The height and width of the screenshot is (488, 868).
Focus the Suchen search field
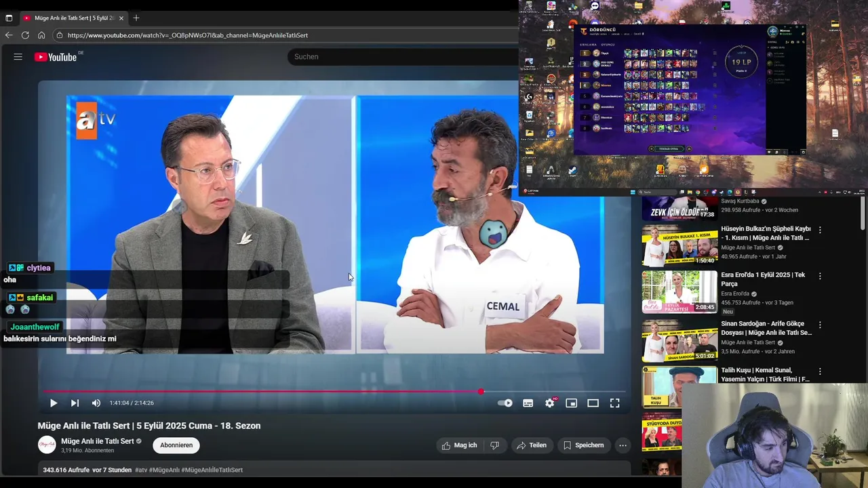403,57
